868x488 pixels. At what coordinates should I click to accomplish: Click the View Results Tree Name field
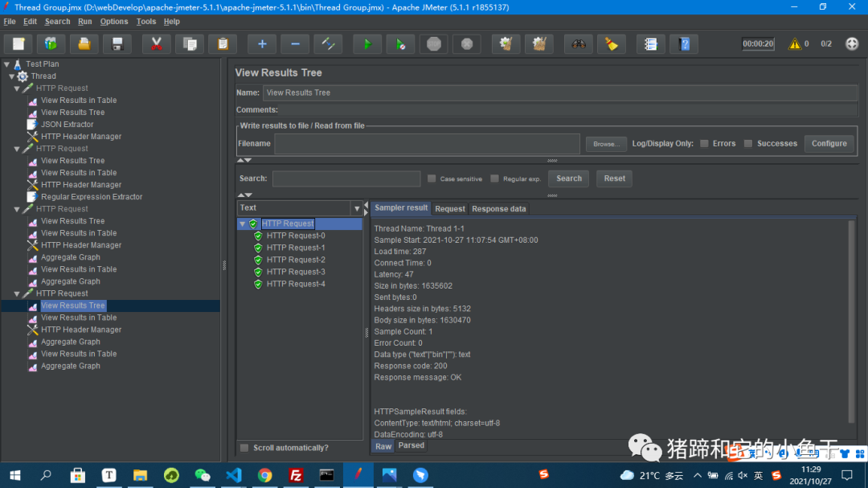(x=560, y=92)
